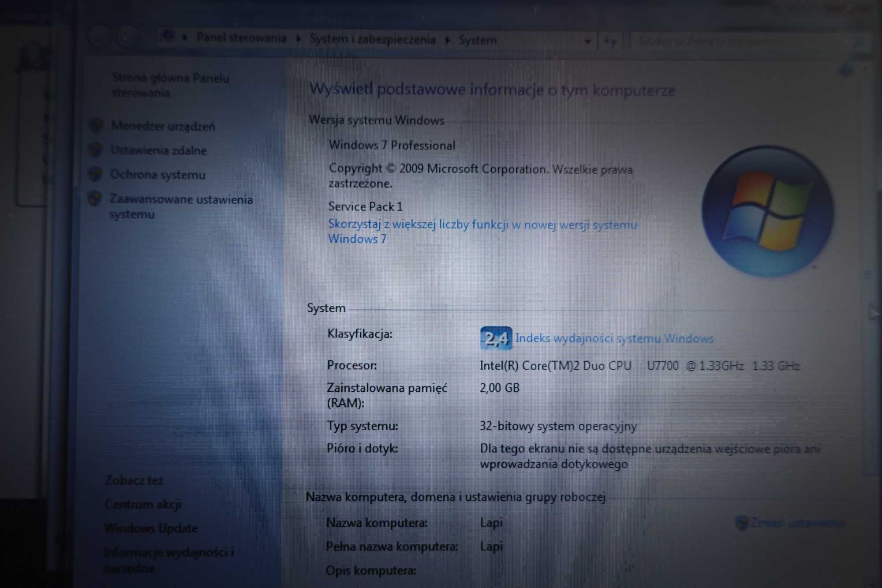Click the Windows 7 logo image
The height and width of the screenshot is (588, 882).
coord(767,212)
